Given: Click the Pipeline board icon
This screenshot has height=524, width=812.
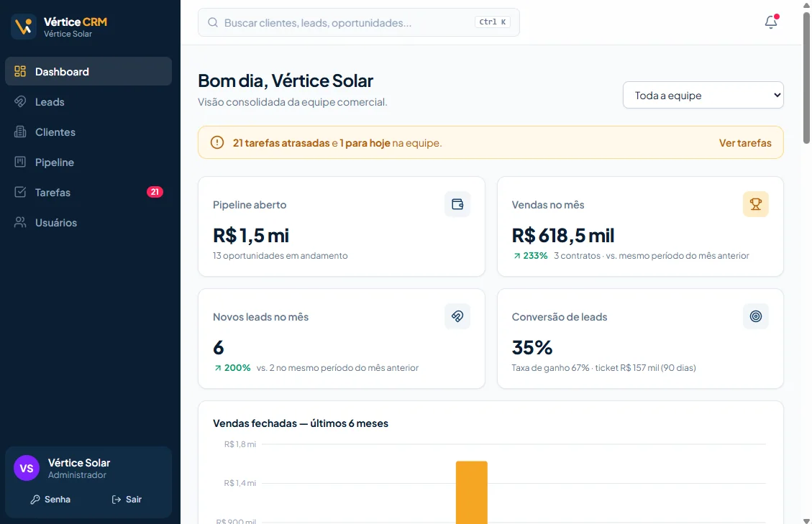Looking at the screenshot, I should [x=20, y=162].
